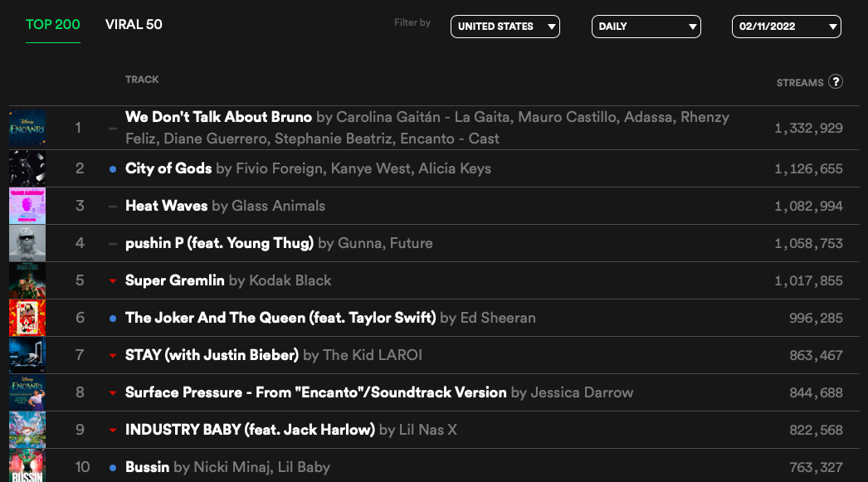Click the Encanto album cover at rank 1
This screenshot has width=868, height=482.
[x=27, y=128]
